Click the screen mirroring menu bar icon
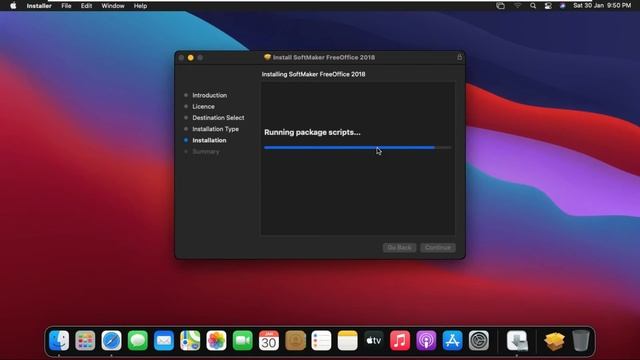Image resolution: width=640 pixels, height=360 pixels. (500, 6)
